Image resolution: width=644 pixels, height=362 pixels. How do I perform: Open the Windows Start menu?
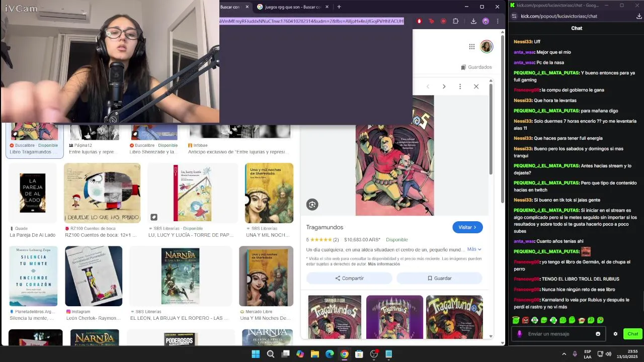pos(256,354)
